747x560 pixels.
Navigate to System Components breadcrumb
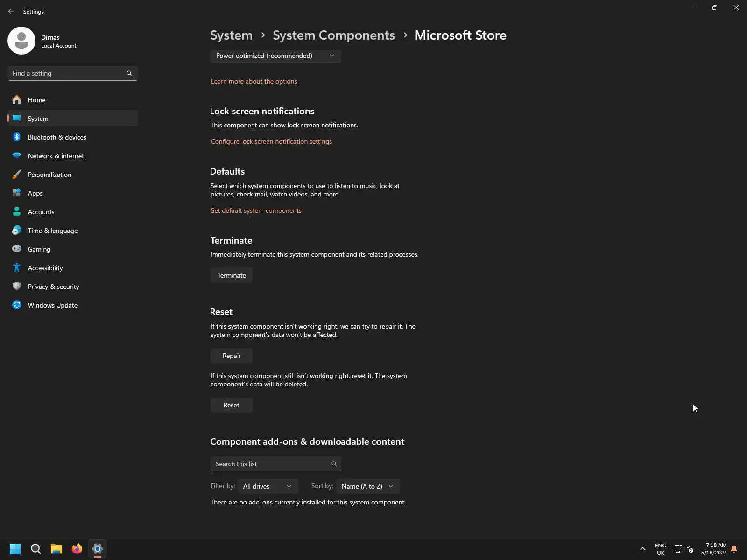pos(333,35)
